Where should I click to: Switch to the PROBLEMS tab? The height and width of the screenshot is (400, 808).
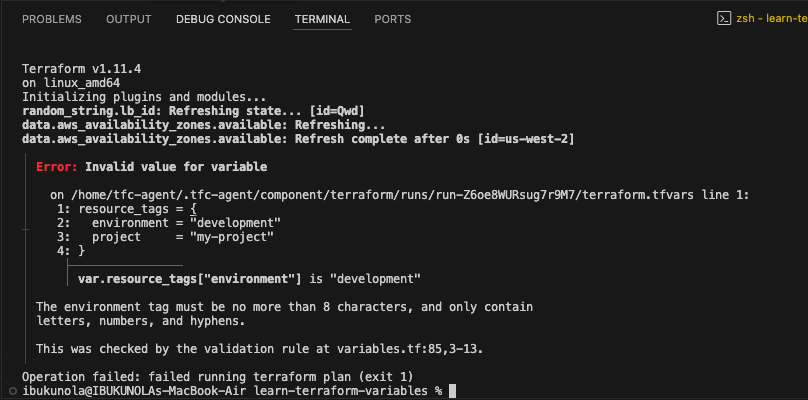[x=52, y=20]
